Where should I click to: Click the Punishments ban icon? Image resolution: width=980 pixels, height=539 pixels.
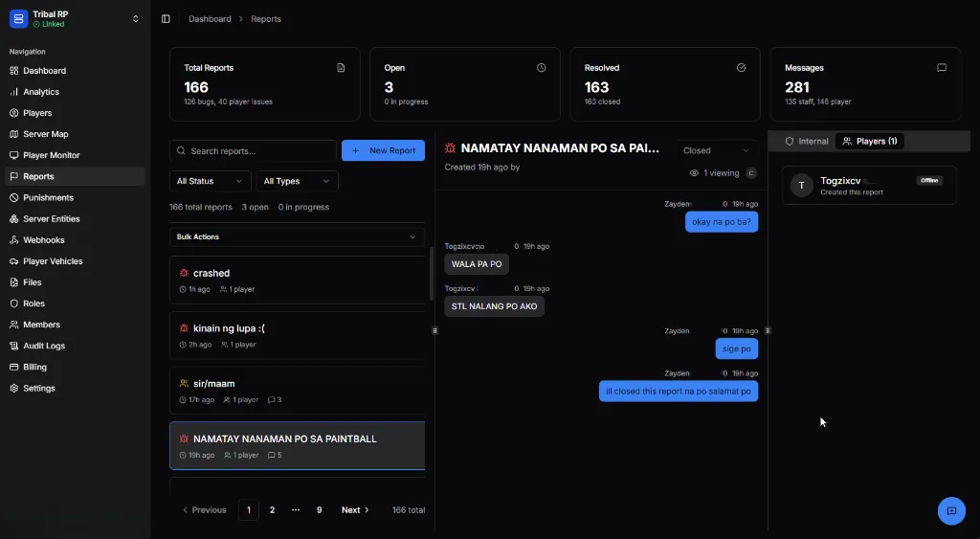[x=13, y=197]
